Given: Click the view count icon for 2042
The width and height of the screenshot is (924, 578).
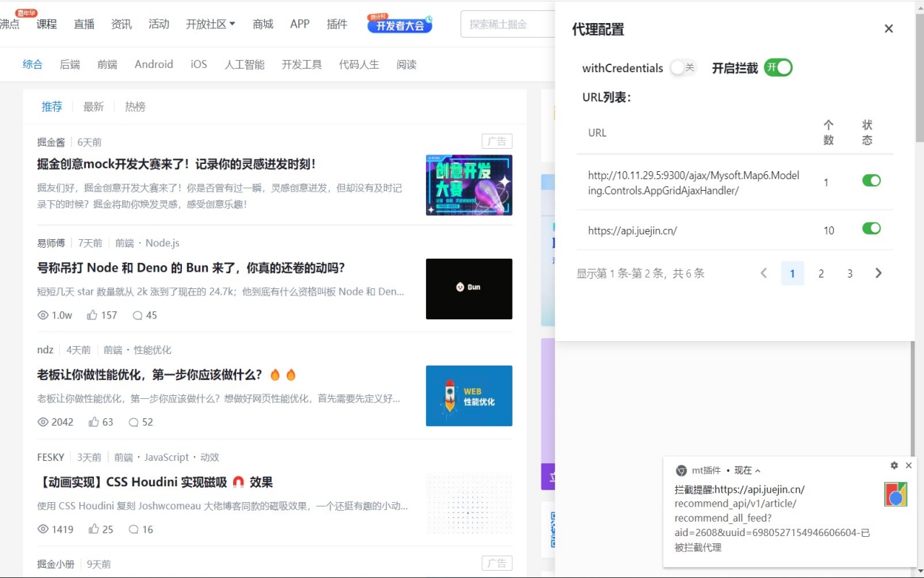Looking at the screenshot, I should tap(43, 422).
